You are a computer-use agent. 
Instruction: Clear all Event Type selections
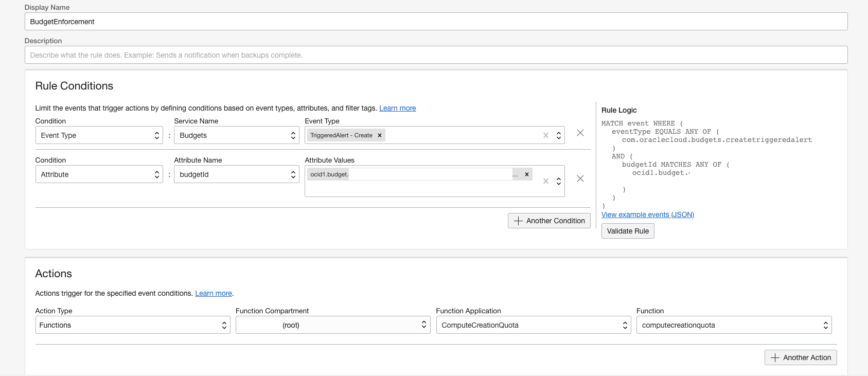click(x=546, y=135)
